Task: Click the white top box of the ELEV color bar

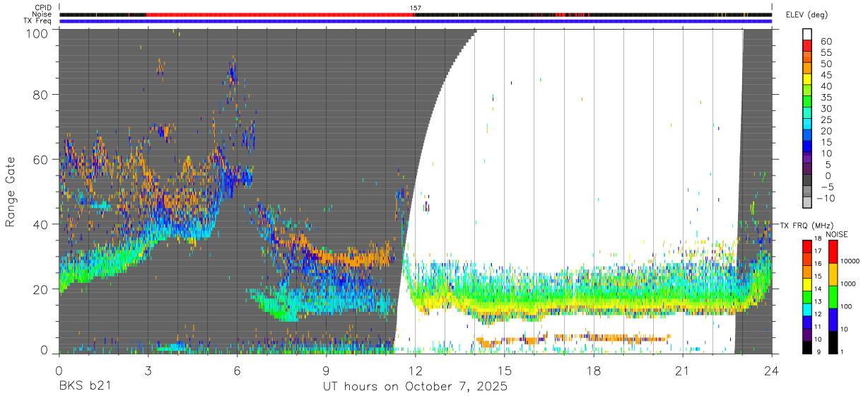Action: tap(808, 35)
